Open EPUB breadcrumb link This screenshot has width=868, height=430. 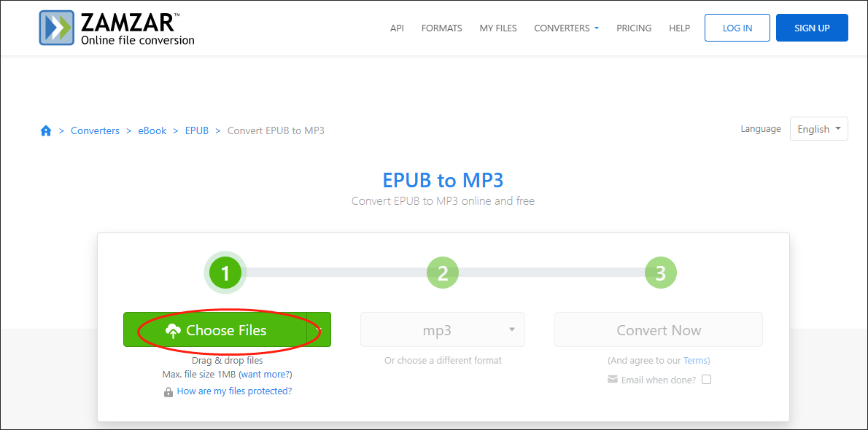click(196, 130)
